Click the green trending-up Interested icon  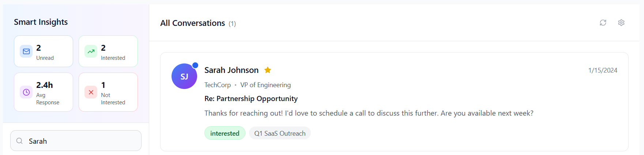(91, 51)
